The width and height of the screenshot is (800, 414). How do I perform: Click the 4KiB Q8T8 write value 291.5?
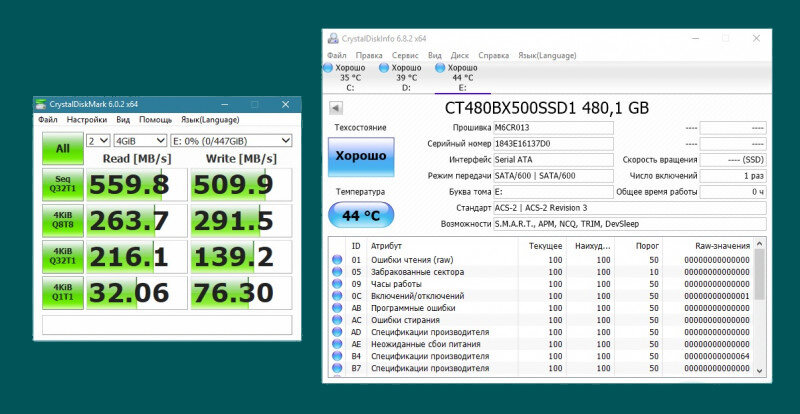233,221
